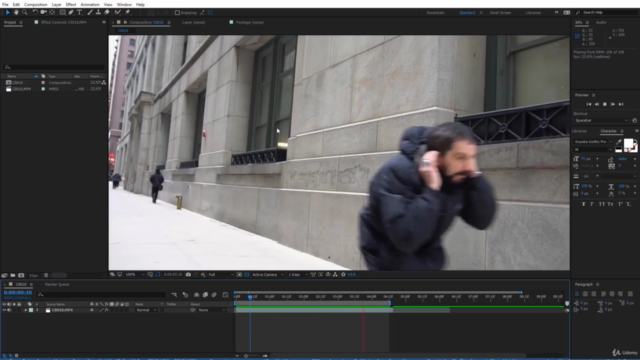Open the Active Camera dropdown
The width and height of the screenshot is (640, 360).
coord(268,275)
